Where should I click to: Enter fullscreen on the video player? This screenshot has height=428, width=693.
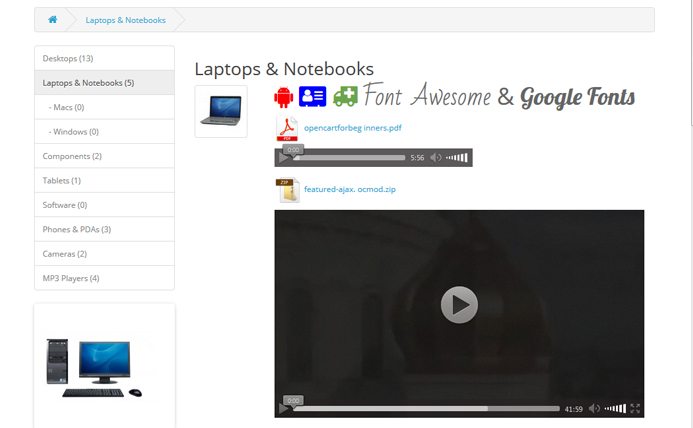635,409
